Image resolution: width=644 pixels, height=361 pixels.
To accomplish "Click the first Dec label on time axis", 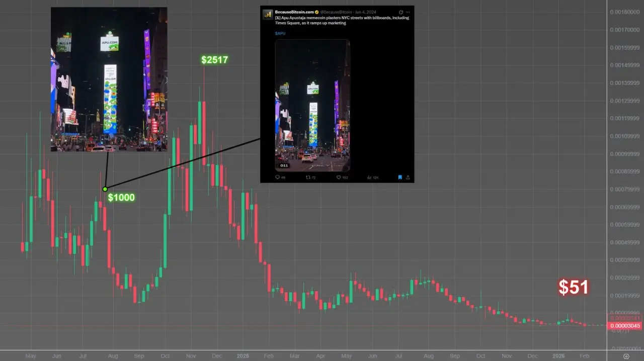I will [x=217, y=356].
